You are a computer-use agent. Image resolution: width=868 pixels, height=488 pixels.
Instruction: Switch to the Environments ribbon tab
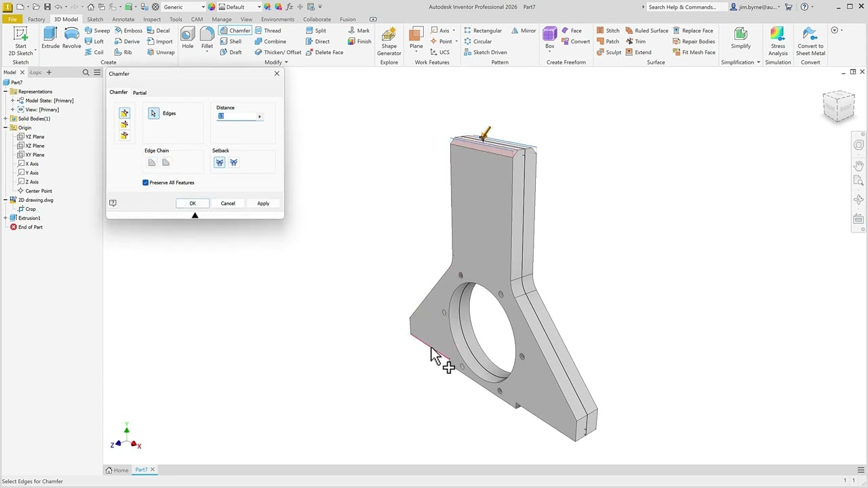tap(277, 19)
